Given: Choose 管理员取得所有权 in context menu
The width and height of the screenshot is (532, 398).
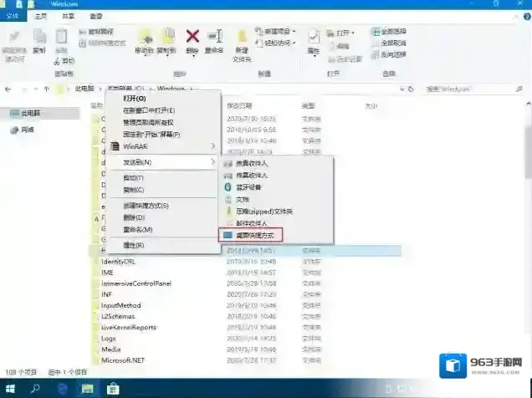Looking at the screenshot, I should (x=163, y=122).
